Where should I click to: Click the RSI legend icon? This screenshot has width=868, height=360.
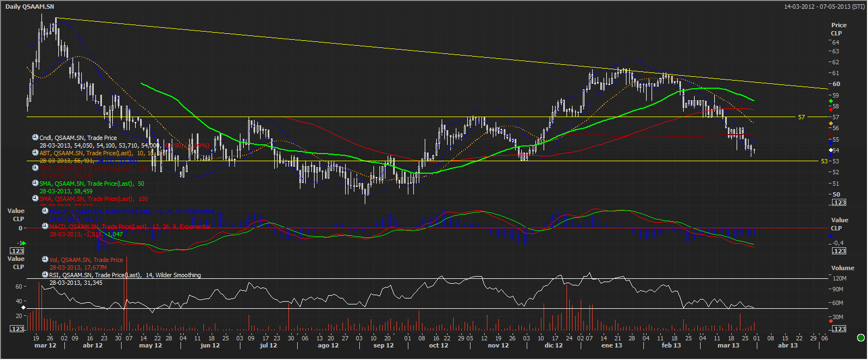tap(45, 275)
